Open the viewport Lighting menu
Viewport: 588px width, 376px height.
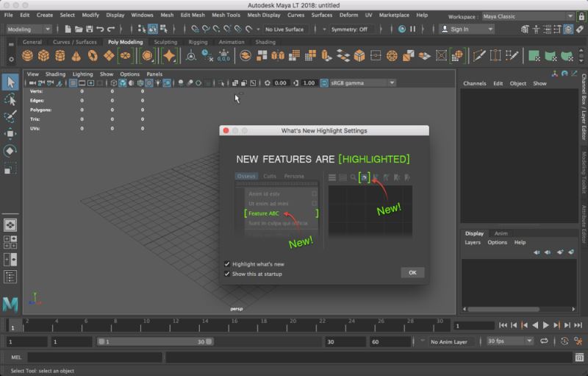(82, 74)
